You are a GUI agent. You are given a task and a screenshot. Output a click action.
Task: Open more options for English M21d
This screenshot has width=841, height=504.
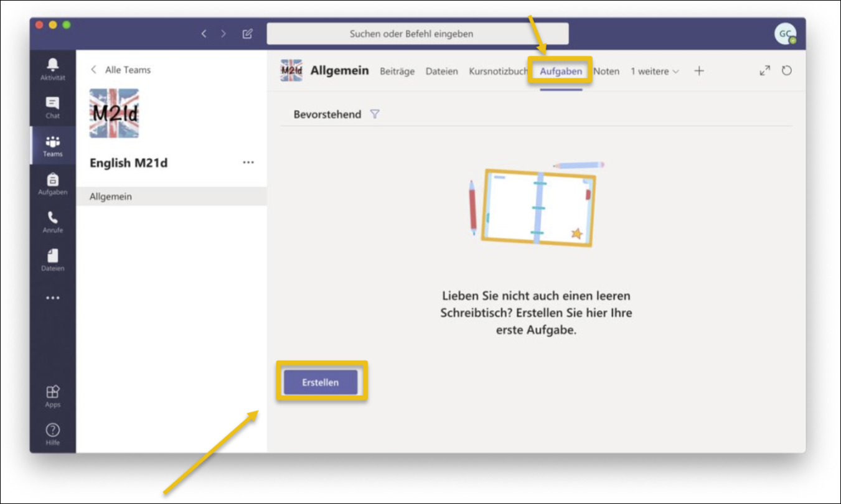(x=248, y=163)
